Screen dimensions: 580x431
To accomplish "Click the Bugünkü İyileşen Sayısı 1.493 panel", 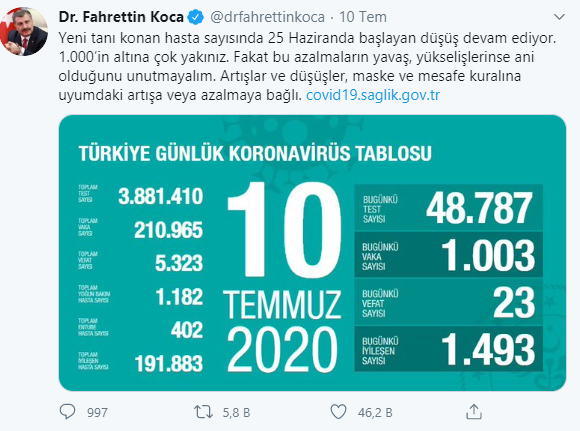I will (x=448, y=348).
